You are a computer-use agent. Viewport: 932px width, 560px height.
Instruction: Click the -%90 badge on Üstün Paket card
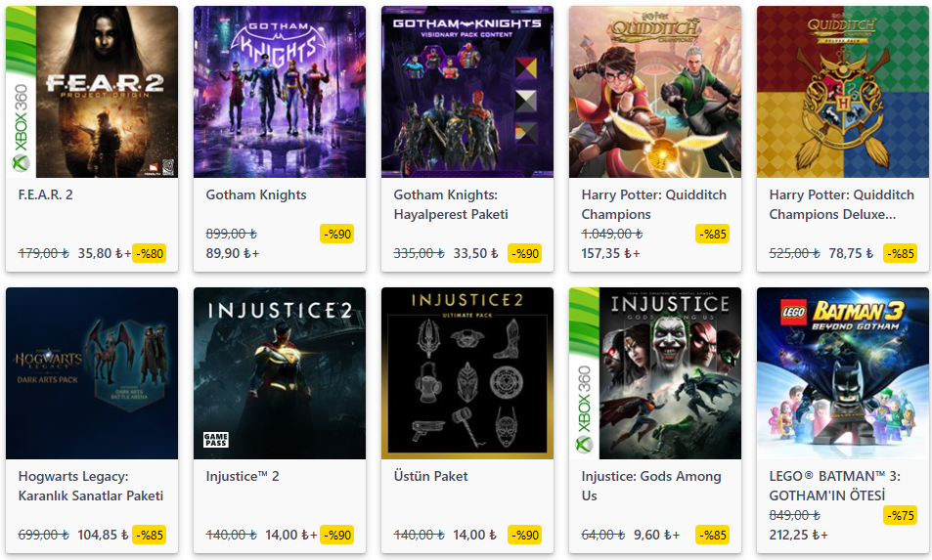pyautogui.click(x=525, y=535)
